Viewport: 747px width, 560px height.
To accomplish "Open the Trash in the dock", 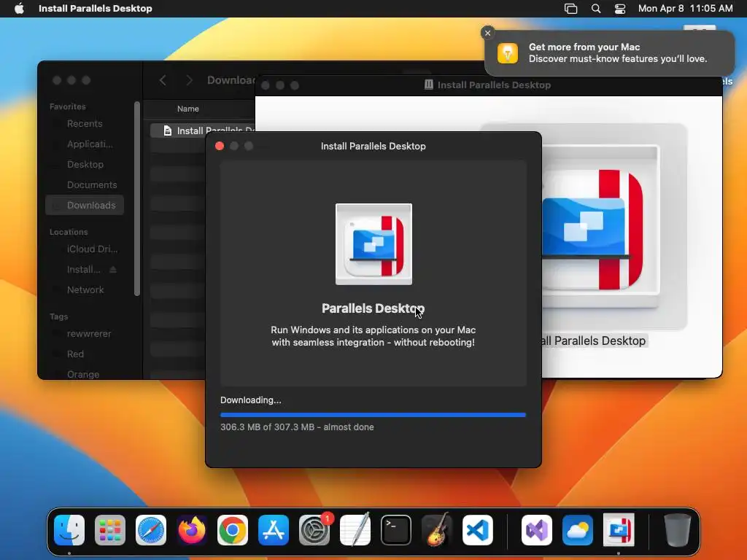I will [678, 530].
